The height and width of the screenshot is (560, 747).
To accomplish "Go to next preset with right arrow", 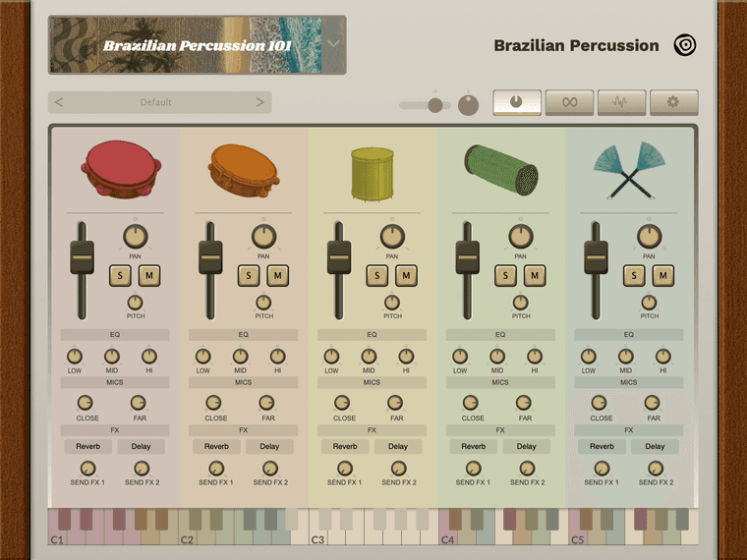I will (x=259, y=102).
